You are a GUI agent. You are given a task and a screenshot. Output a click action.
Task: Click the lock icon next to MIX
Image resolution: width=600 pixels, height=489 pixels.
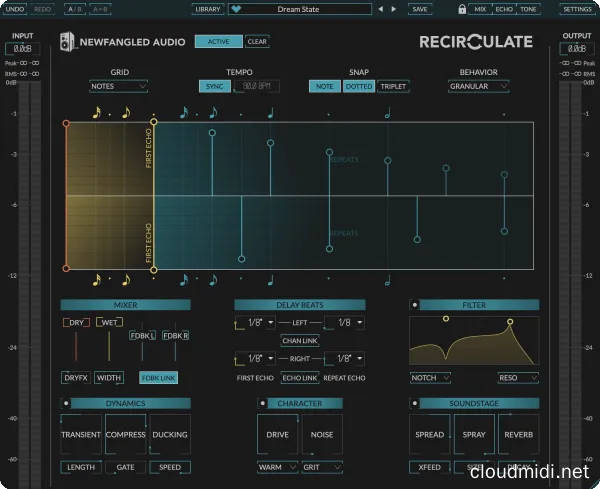click(x=461, y=9)
